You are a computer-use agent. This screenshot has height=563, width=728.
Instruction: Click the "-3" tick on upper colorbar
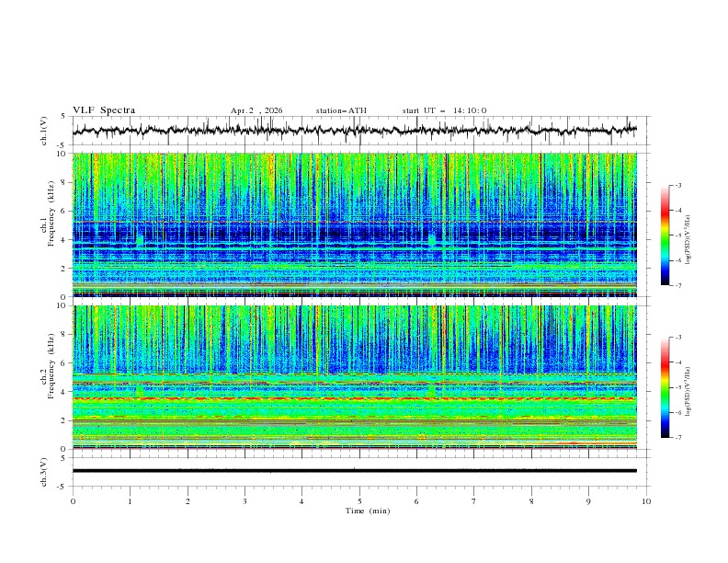click(677, 185)
